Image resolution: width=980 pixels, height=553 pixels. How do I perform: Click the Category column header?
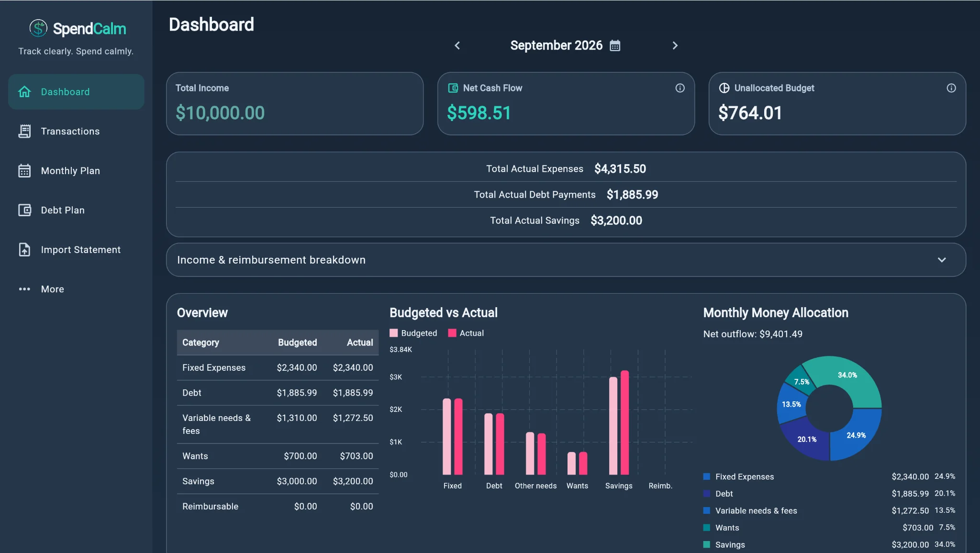click(x=200, y=343)
